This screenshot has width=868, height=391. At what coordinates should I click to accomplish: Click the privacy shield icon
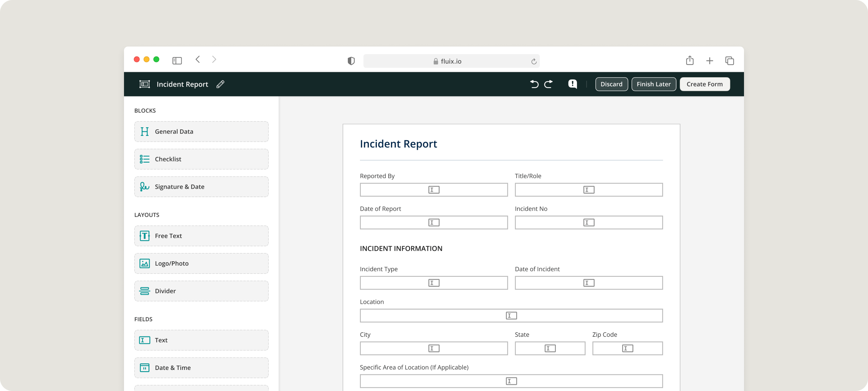(351, 61)
